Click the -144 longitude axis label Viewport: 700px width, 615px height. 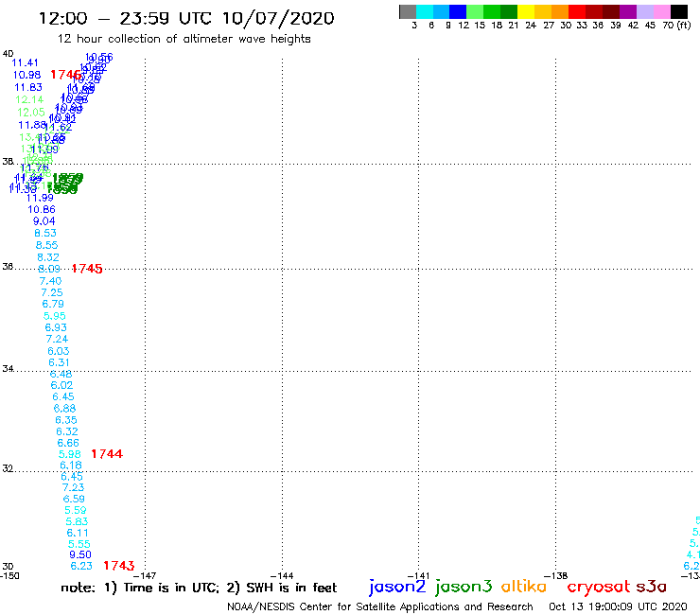[x=282, y=576]
